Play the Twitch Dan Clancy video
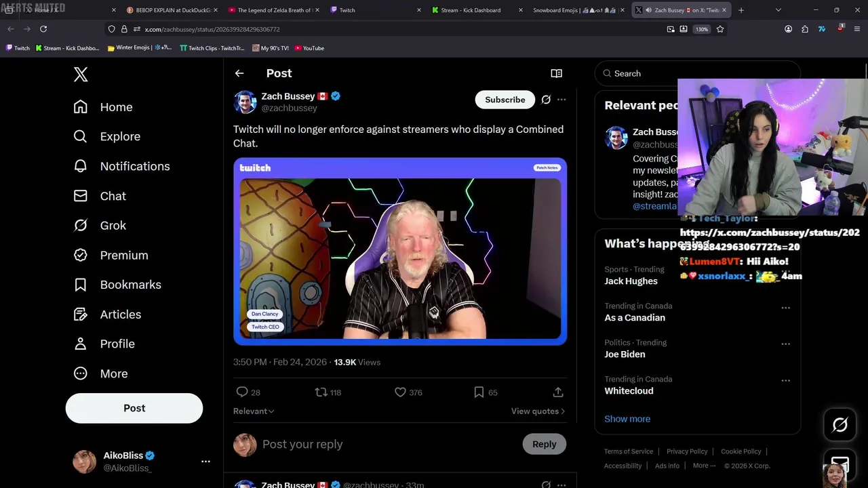The image size is (868, 488). coord(400,252)
